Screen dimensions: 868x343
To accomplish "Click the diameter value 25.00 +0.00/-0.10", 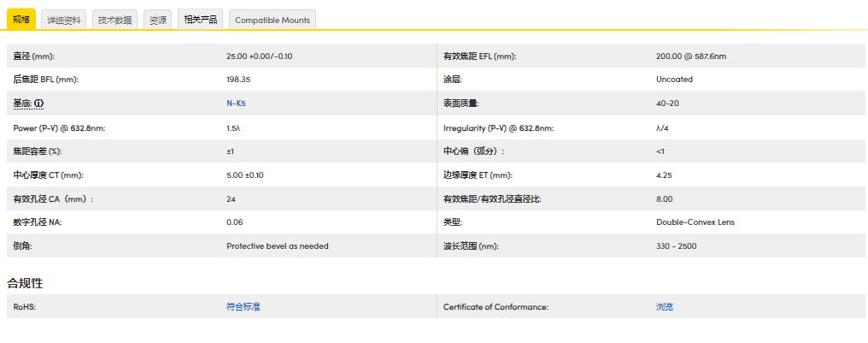I will coord(259,56).
